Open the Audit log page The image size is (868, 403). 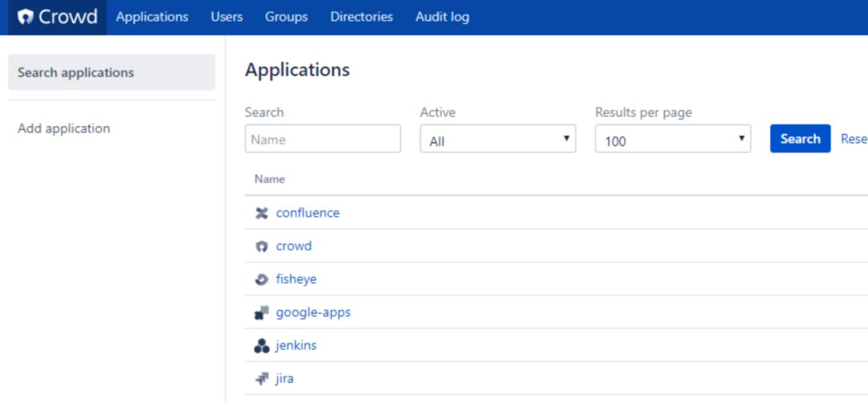(442, 17)
